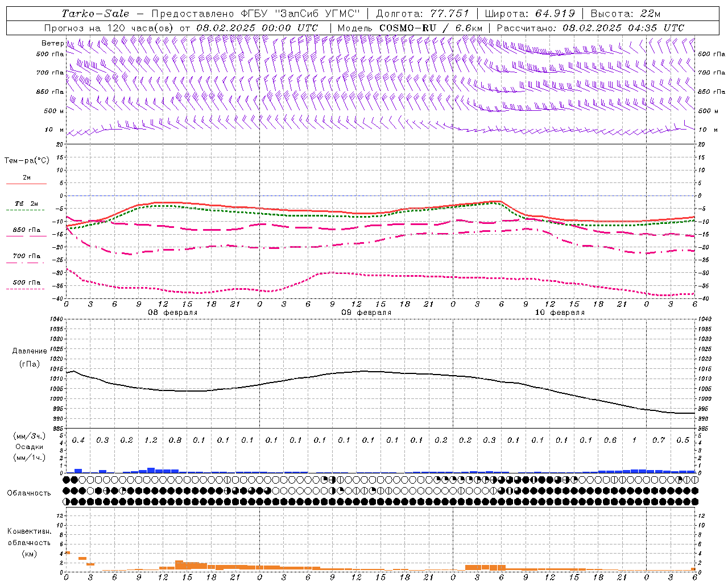
Task: Click the Ветер wind panel label
Action: 52,43
